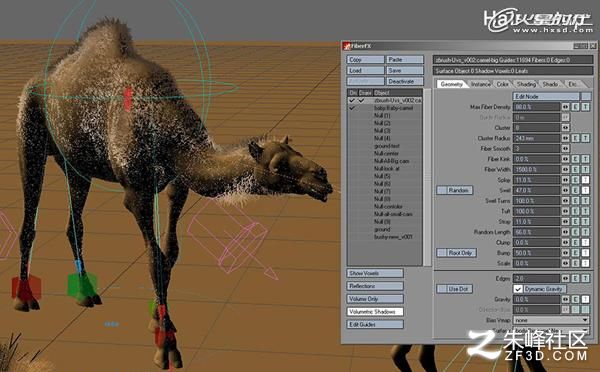Click texture T button for Gravity
The width and height of the screenshot is (600, 372).
pos(585,299)
